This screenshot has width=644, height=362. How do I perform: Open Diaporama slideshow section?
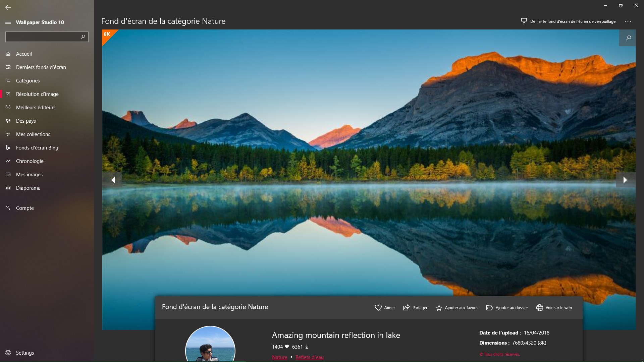coord(28,188)
